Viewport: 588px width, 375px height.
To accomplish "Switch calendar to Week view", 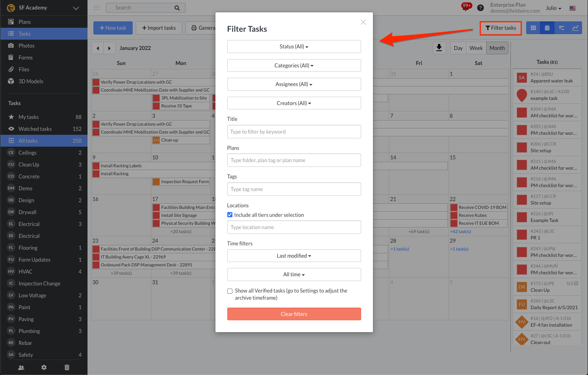I will [476, 48].
